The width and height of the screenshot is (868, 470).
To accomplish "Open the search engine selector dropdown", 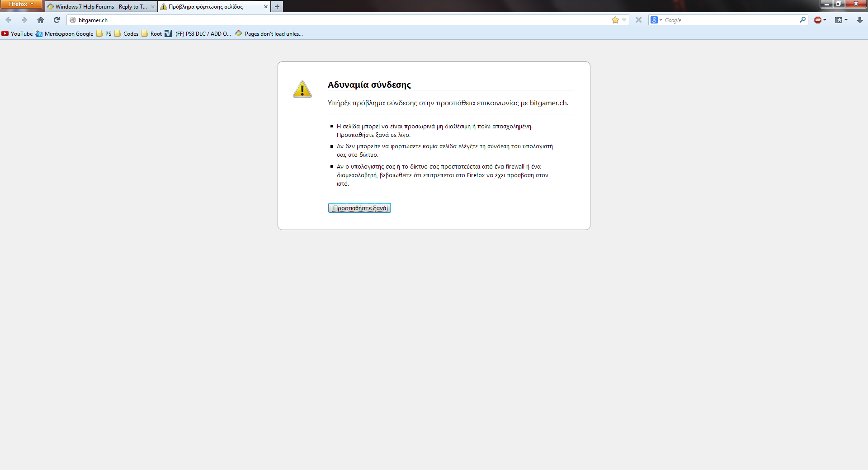I will 656,20.
